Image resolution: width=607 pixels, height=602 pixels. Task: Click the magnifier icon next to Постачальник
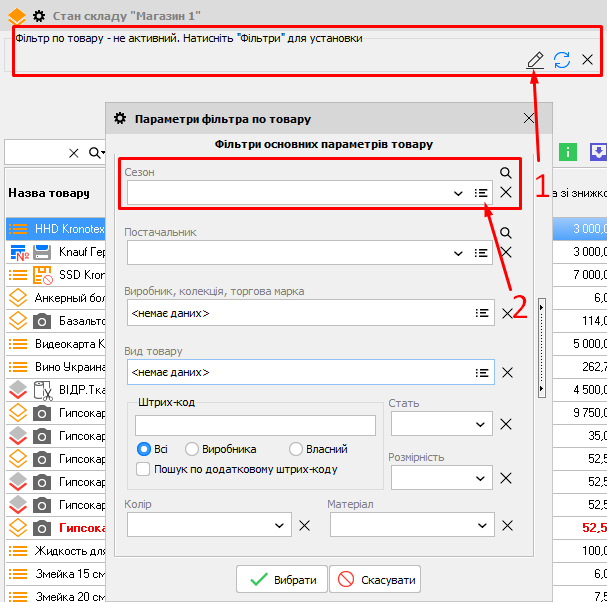pyautogui.click(x=506, y=232)
